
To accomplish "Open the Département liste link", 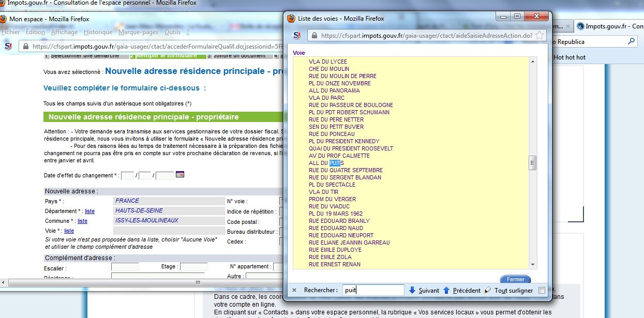I will [89, 211].
